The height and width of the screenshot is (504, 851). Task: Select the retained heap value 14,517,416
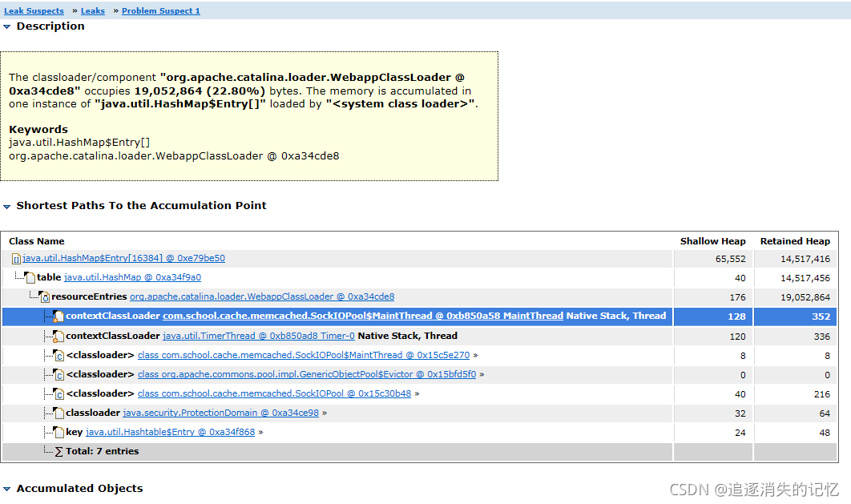coord(805,259)
